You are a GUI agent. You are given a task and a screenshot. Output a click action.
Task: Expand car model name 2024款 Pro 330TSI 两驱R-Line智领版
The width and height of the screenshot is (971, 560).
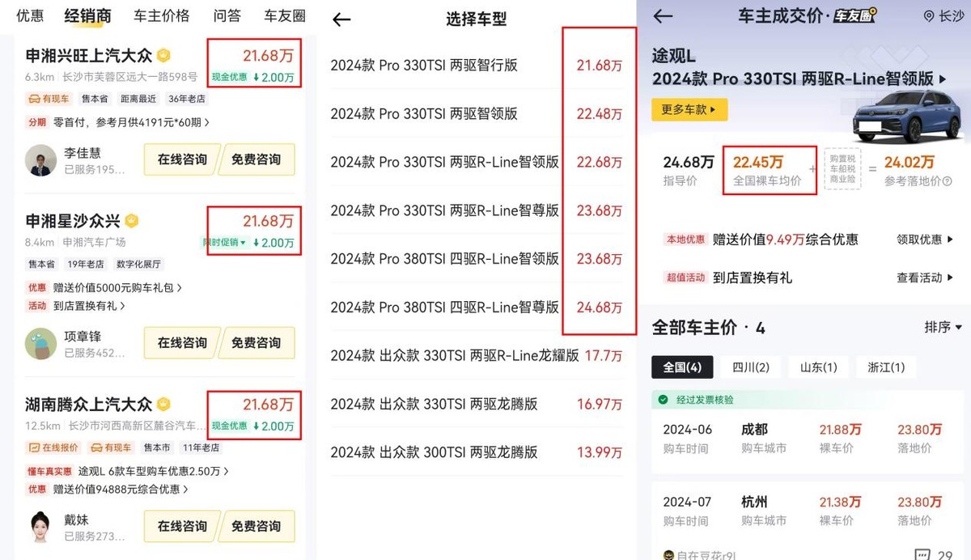[x=799, y=78]
